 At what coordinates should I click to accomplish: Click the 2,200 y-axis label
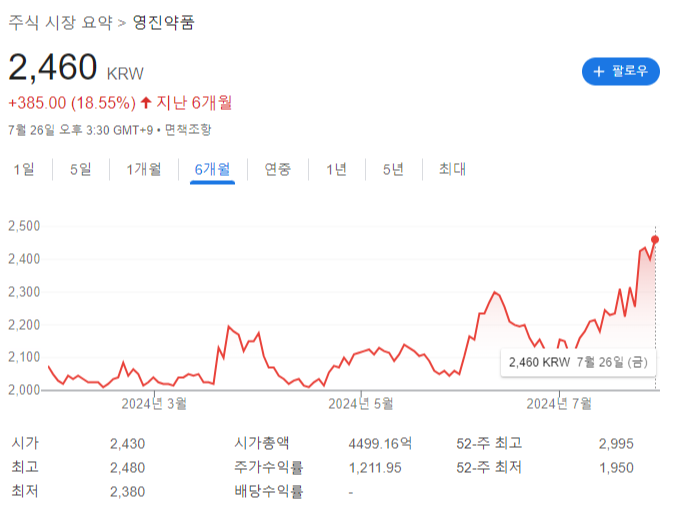tap(24, 325)
